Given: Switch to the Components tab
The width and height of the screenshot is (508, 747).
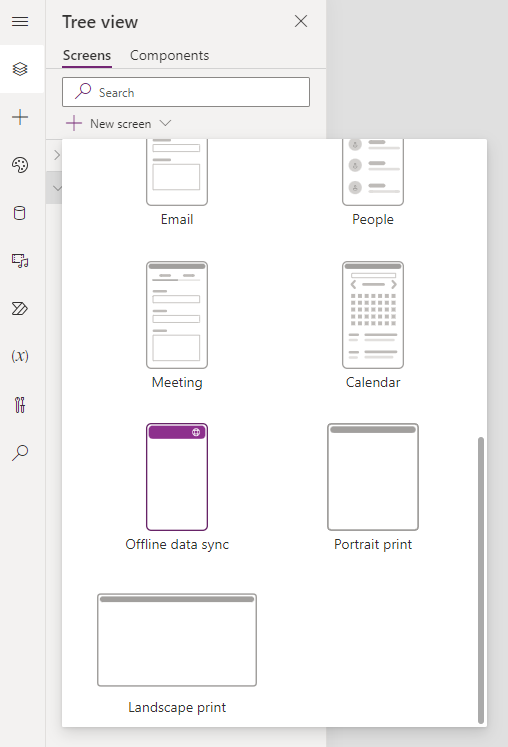Looking at the screenshot, I should tap(170, 55).
